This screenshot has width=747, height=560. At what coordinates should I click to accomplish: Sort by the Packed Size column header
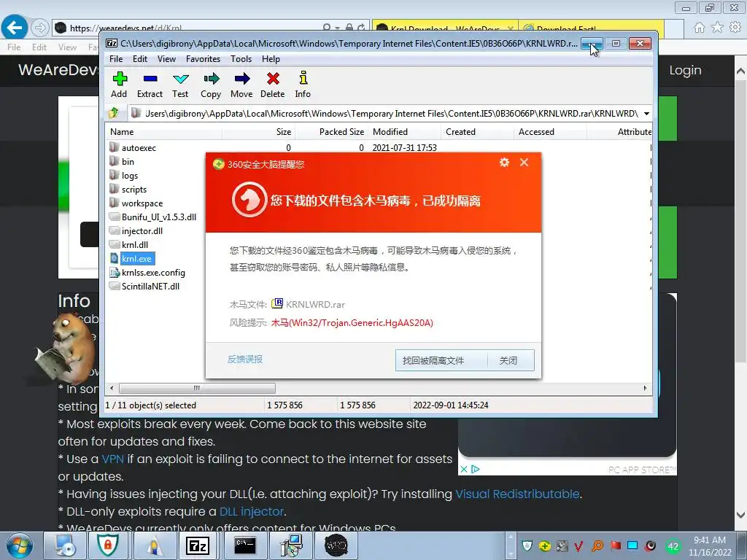(x=331, y=132)
